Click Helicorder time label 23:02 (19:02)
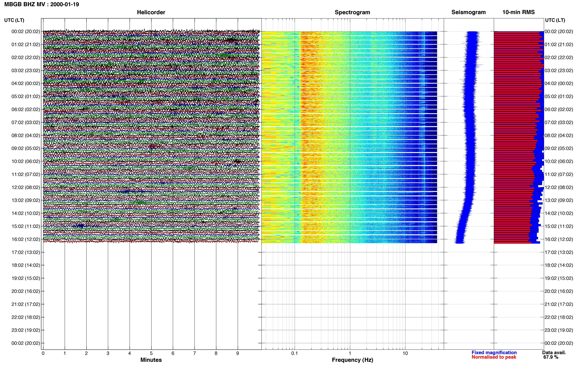The width and height of the screenshot is (588, 368). point(26,330)
